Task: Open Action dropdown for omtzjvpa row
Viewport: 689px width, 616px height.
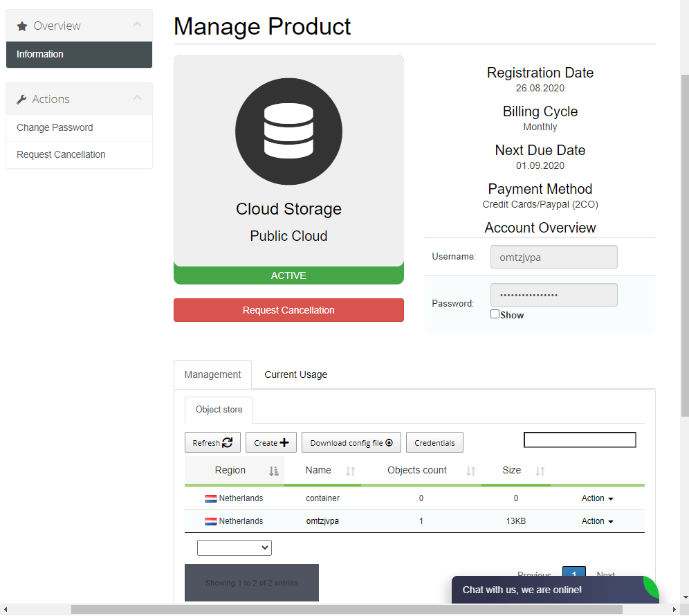Action: (598, 521)
